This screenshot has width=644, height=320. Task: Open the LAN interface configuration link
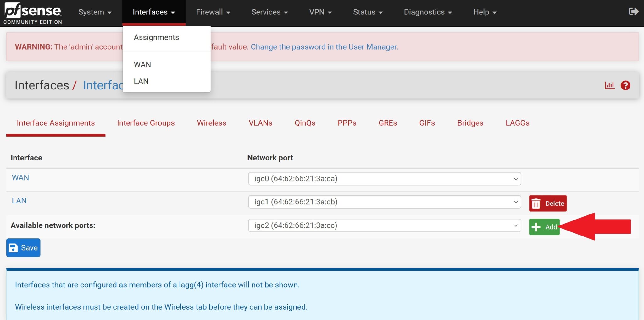[19, 200]
